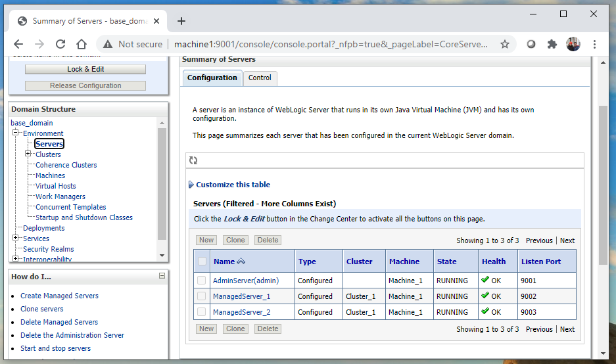The width and height of the screenshot is (616, 364).
Task: Open the AdminServer(admin) link
Action: (x=246, y=281)
